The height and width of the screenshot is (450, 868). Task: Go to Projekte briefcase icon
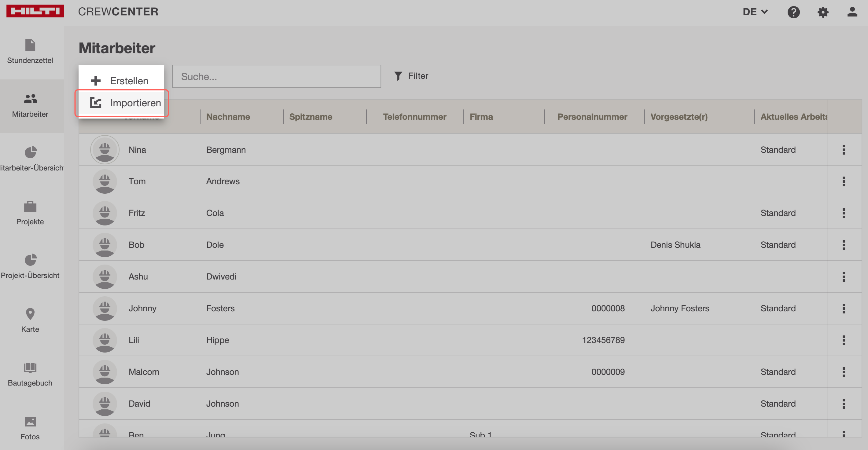pyautogui.click(x=30, y=207)
